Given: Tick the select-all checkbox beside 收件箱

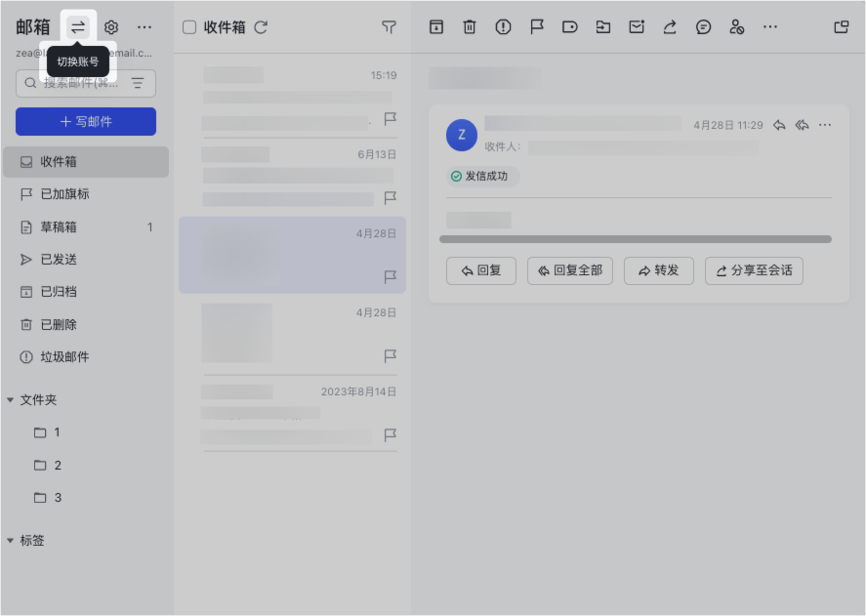Looking at the screenshot, I should pos(189,27).
